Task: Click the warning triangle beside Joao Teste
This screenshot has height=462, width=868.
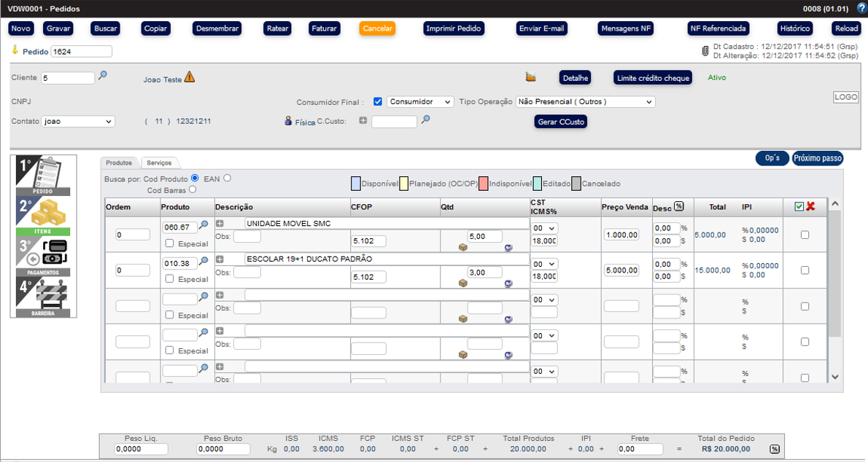Action: point(190,77)
